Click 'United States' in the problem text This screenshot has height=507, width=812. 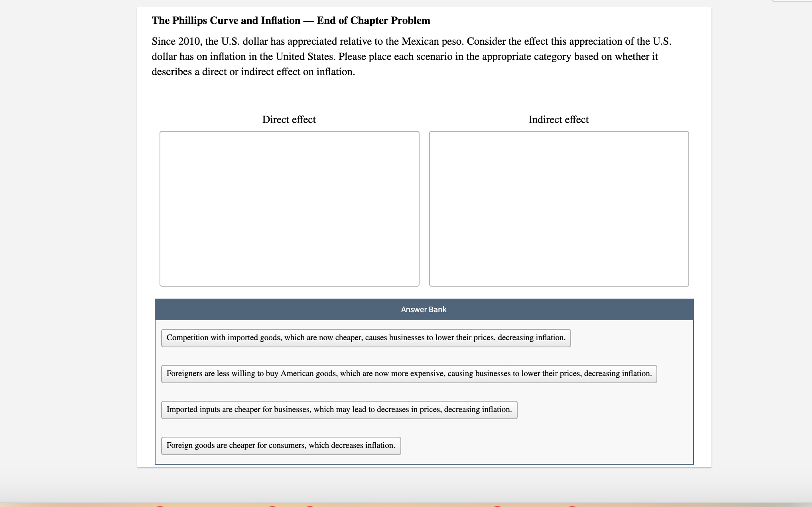click(x=305, y=57)
